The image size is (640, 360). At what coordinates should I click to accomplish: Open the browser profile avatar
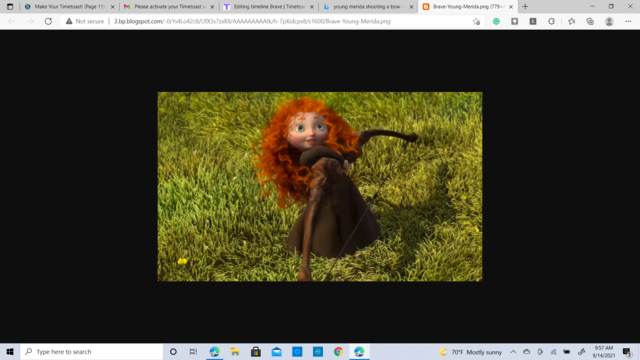point(609,21)
